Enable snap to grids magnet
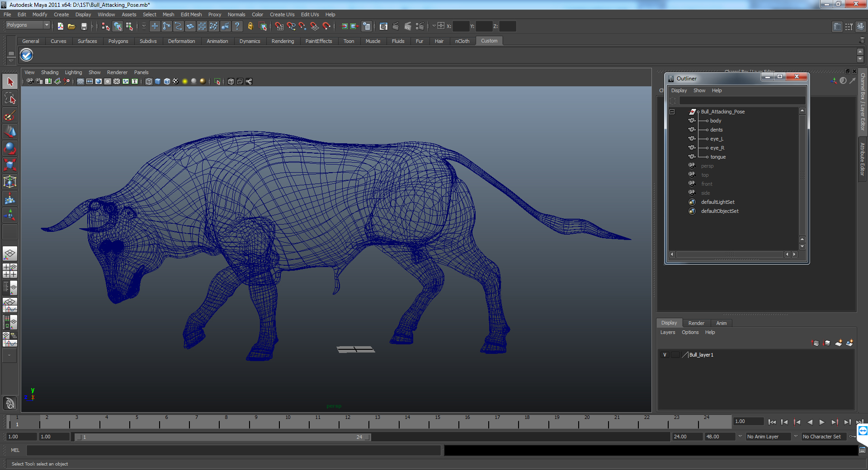Screen dimensions: 868x470 pos(279,27)
